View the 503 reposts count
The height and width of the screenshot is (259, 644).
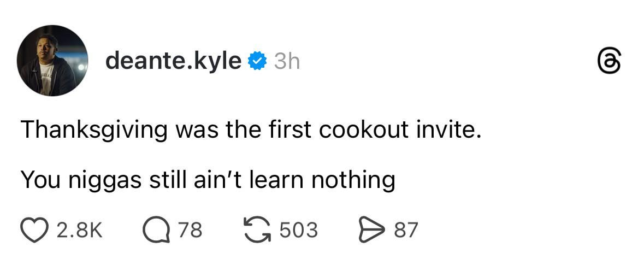298,230
